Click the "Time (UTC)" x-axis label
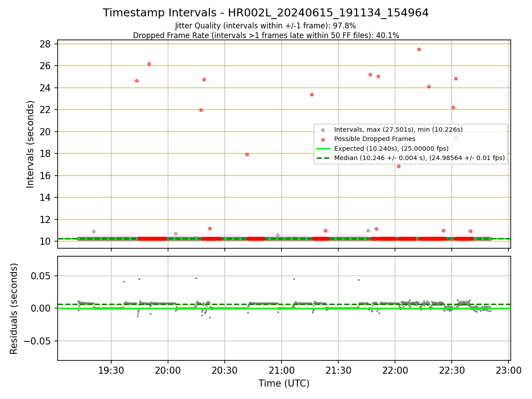The image size is (532, 399). (x=284, y=383)
